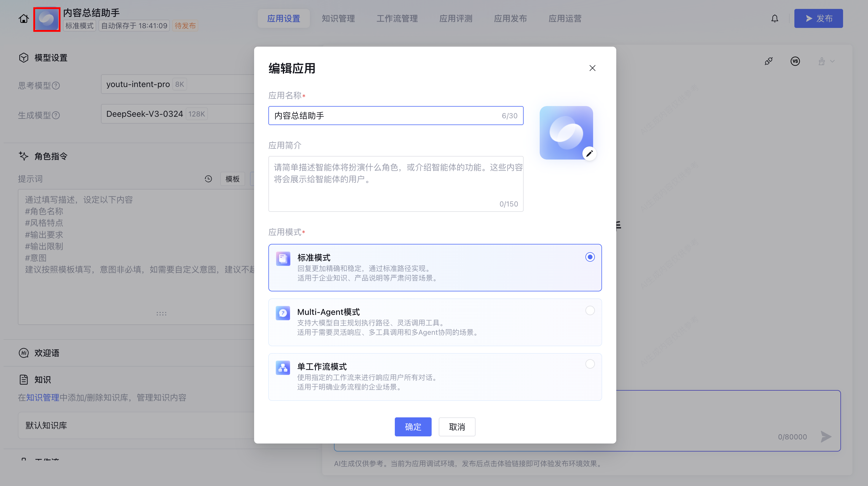Choose the 单工作流模式 radio option
This screenshot has height=486, width=868.
(x=590, y=364)
